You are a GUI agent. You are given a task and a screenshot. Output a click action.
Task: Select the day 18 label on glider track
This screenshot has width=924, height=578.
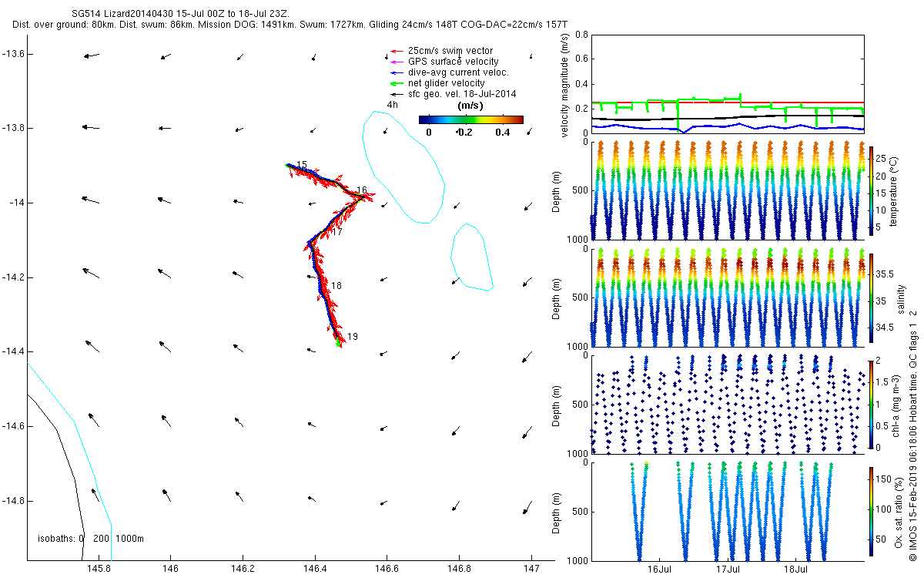point(336,286)
